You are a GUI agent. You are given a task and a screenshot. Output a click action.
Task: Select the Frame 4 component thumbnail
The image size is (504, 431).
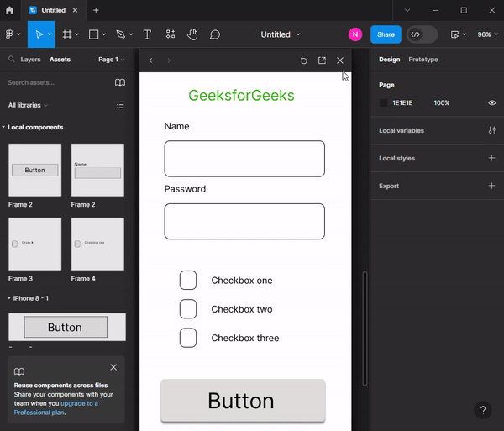(x=97, y=244)
